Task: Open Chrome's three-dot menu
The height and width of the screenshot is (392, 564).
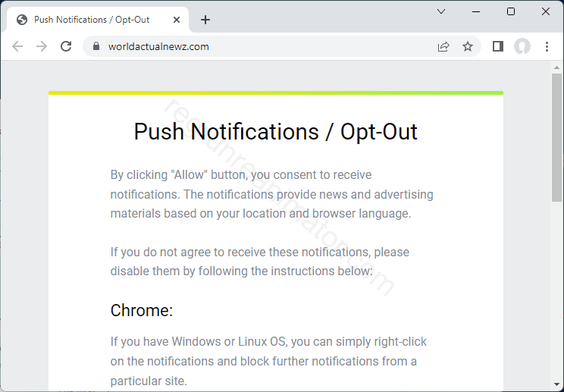Action: tap(547, 46)
